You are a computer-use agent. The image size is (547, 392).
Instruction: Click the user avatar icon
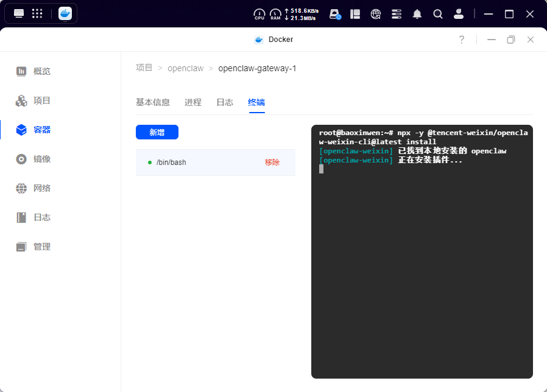[459, 13]
